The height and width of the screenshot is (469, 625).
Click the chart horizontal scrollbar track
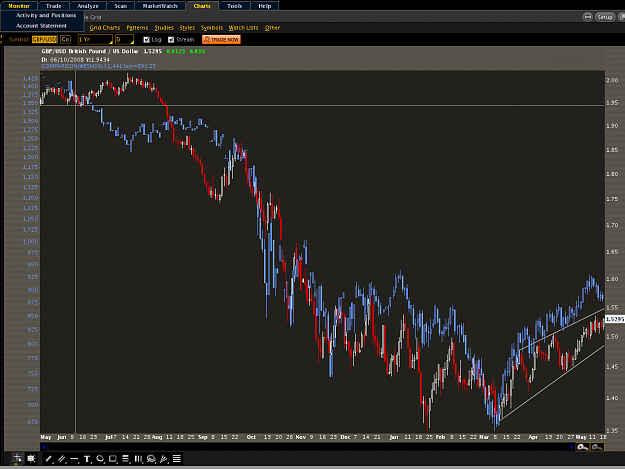307,447
